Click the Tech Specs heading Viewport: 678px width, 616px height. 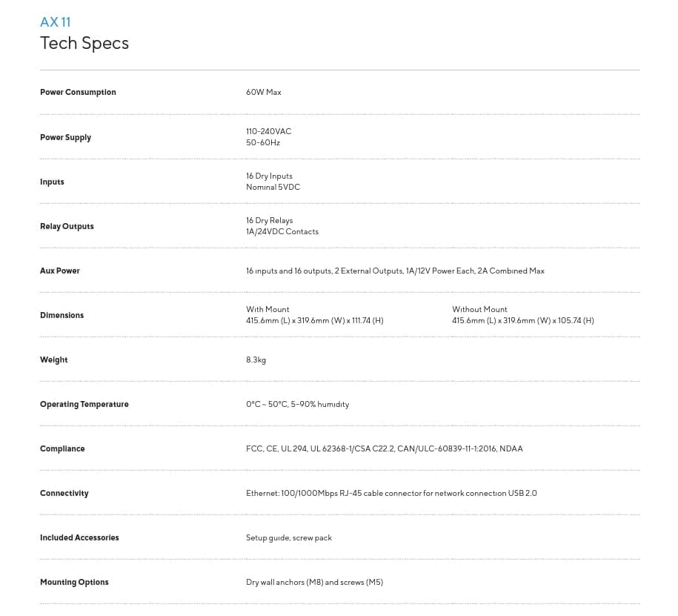tap(84, 43)
